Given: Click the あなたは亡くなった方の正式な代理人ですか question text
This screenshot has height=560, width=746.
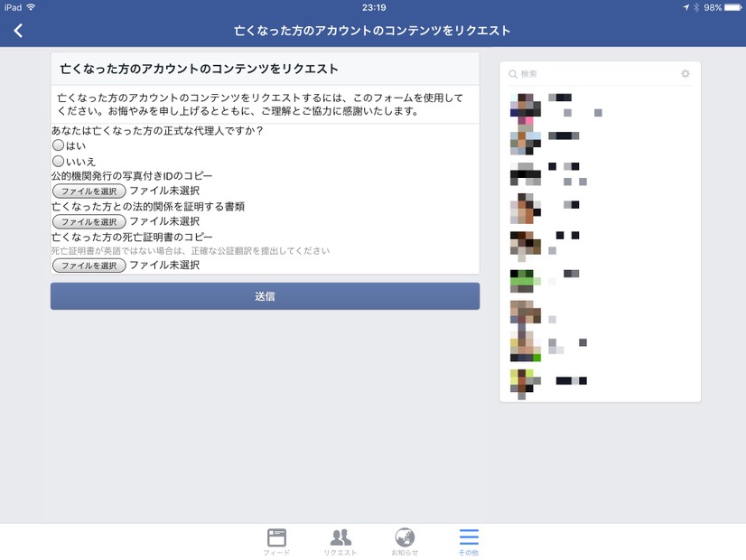Looking at the screenshot, I should pos(157,130).
